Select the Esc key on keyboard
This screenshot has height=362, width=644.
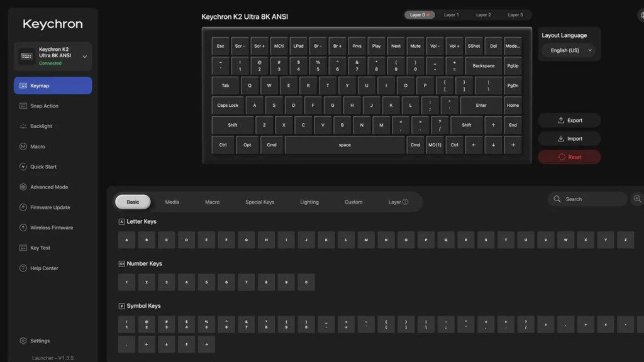221,46
